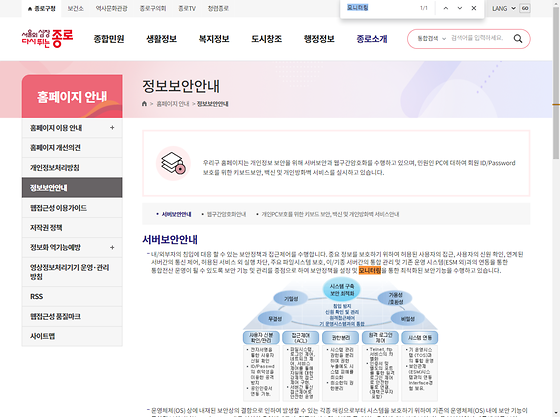This screenshot has height=417, width=560.
Task: Open 저작권 정책 sidebar item
Action: pyautogui.click(x=72, y=227)
